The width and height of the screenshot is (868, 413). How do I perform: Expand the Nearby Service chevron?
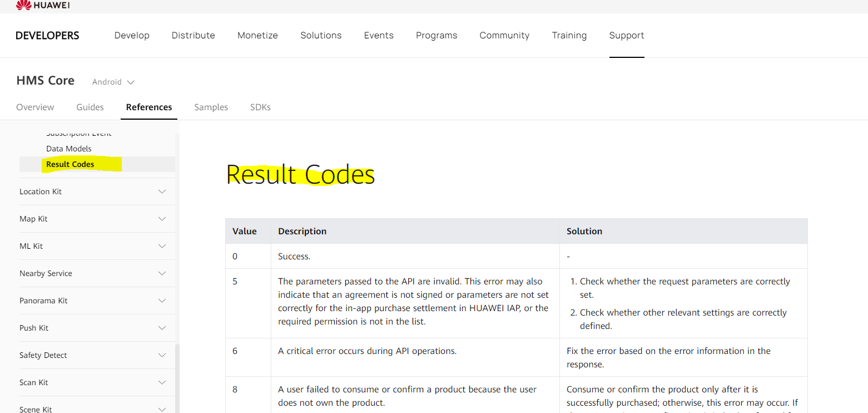tap(162, 273)
